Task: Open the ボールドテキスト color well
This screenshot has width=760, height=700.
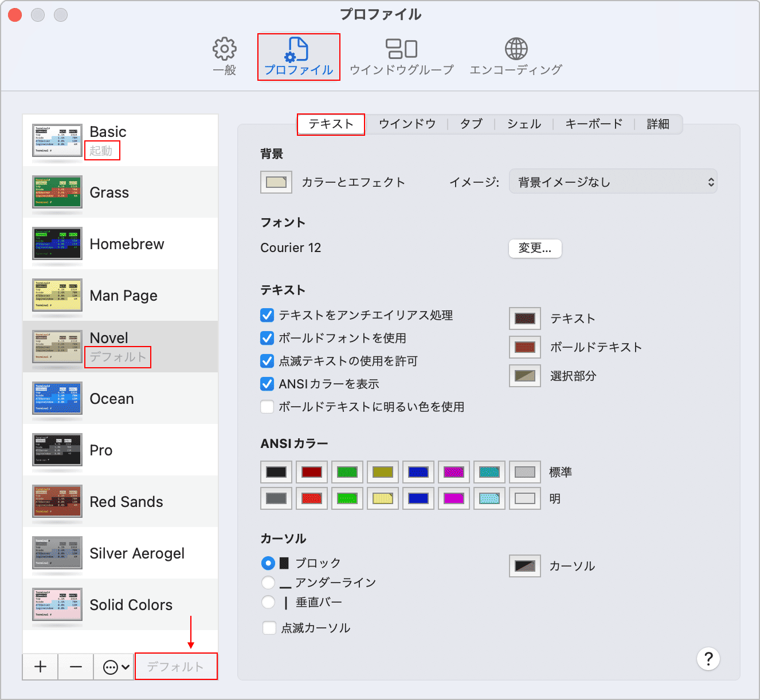Action: click(x=525, y=347)
